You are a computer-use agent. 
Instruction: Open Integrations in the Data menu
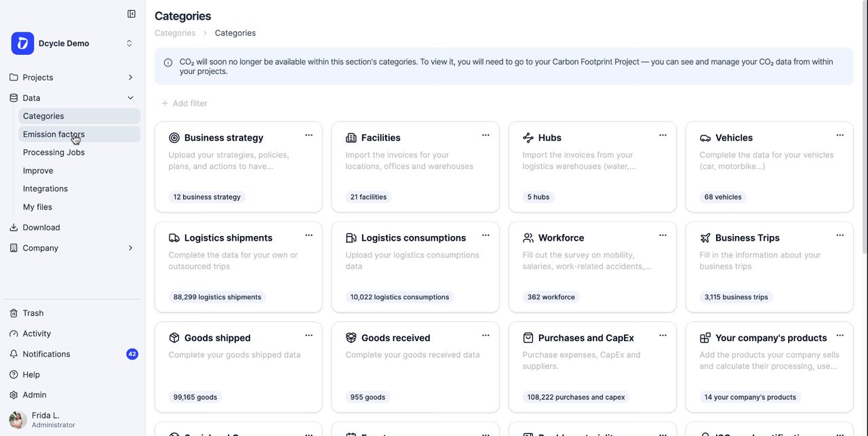coord(79,189)
